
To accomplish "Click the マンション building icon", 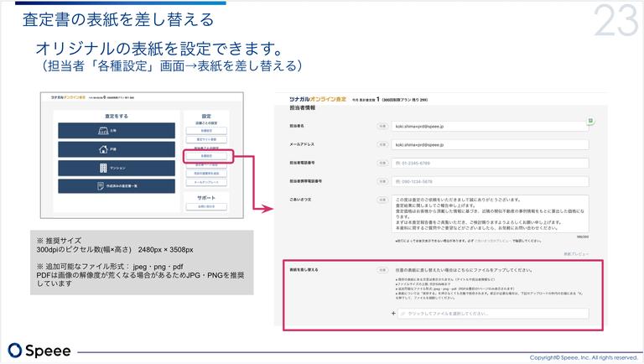I will pyautogui.click(x=102, y=168).
